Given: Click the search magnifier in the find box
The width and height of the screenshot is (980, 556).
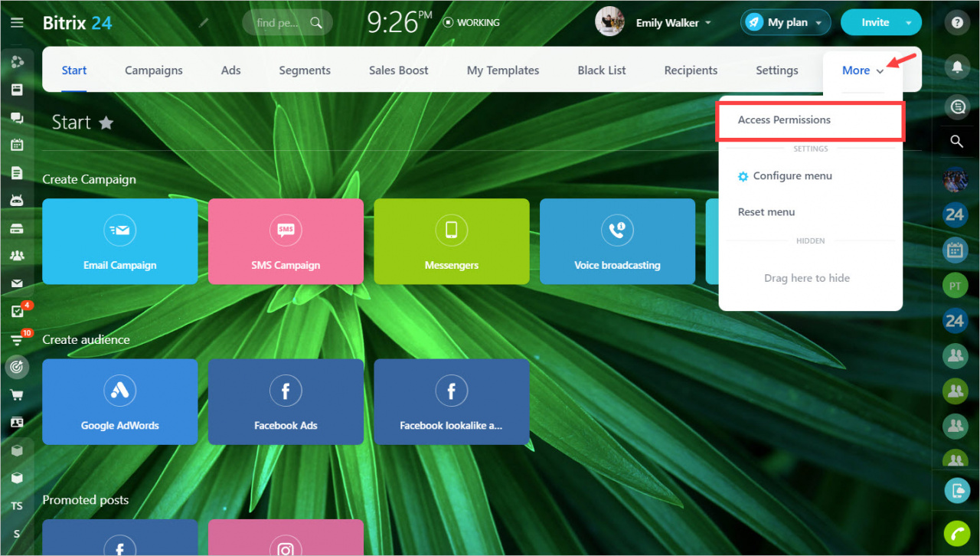Looking at the screenshot, I should tap(316, 23).
